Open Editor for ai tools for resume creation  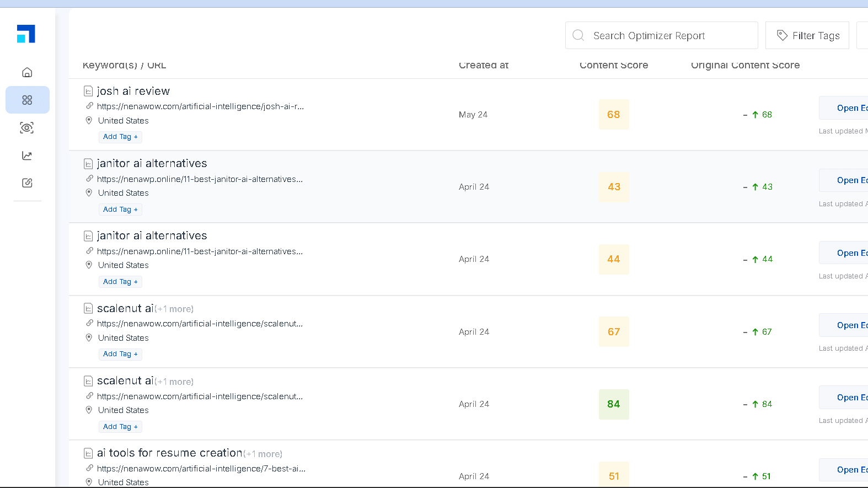[x=844, y=470]
